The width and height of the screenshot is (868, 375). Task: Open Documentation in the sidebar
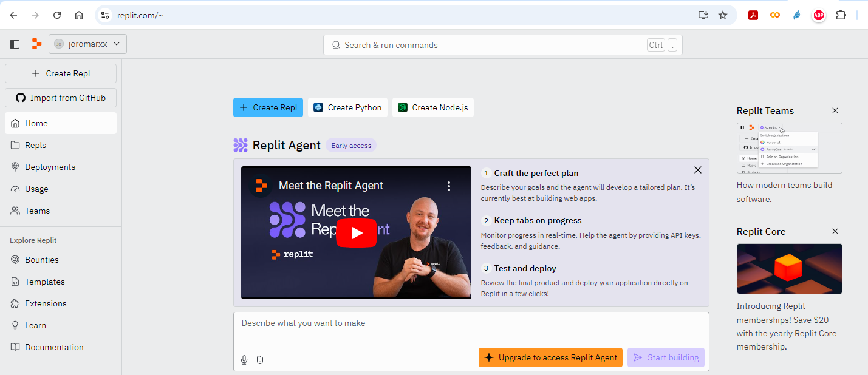(61, 347)
